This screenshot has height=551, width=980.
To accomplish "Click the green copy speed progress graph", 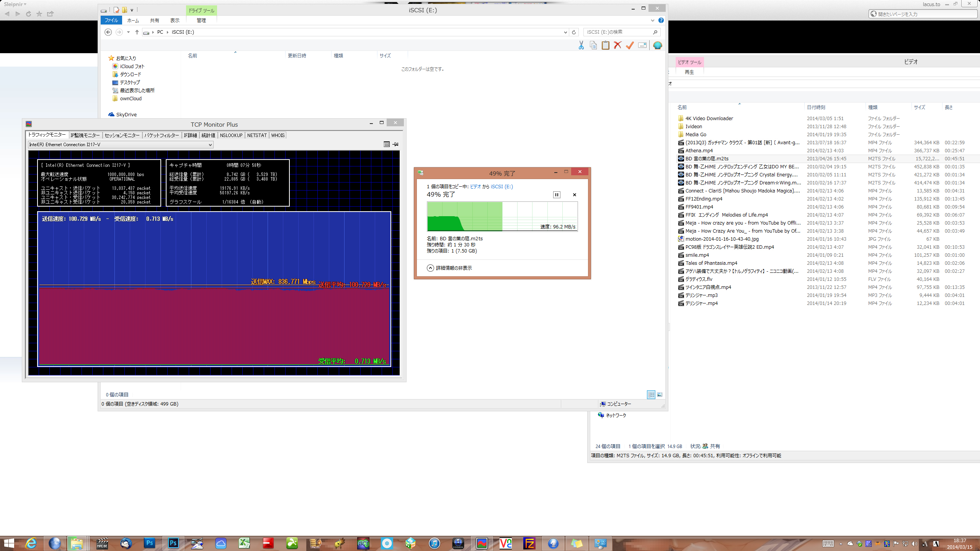I will click(502, 216).
